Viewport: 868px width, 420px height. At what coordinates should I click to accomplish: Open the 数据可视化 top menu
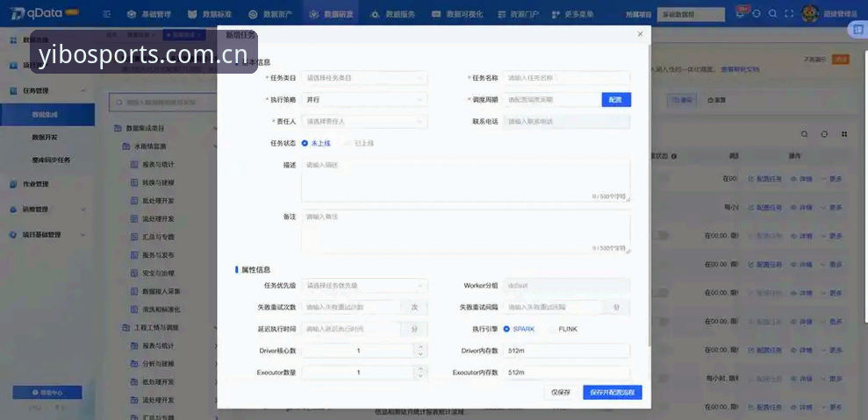tap(457, 14)
